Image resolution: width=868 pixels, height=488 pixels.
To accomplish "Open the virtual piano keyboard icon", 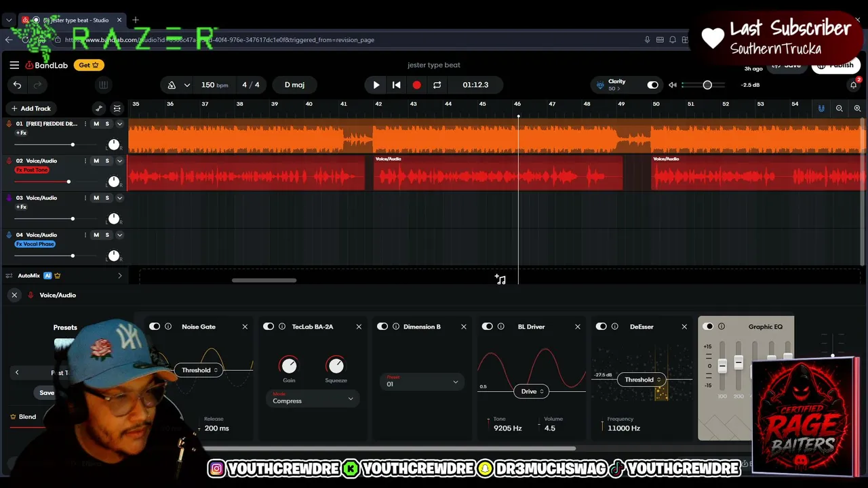I will pyautogui.click(x=103, y=85).
